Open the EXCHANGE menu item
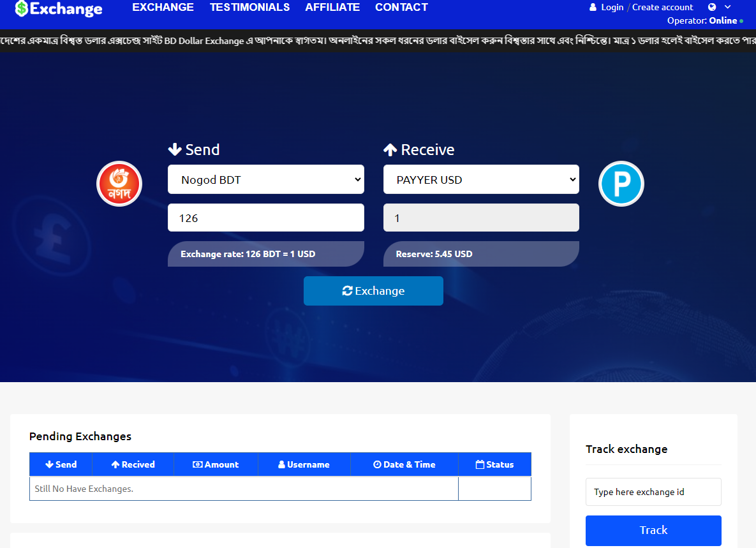This screenshot has height=548, width=756. tap(163, 7)
